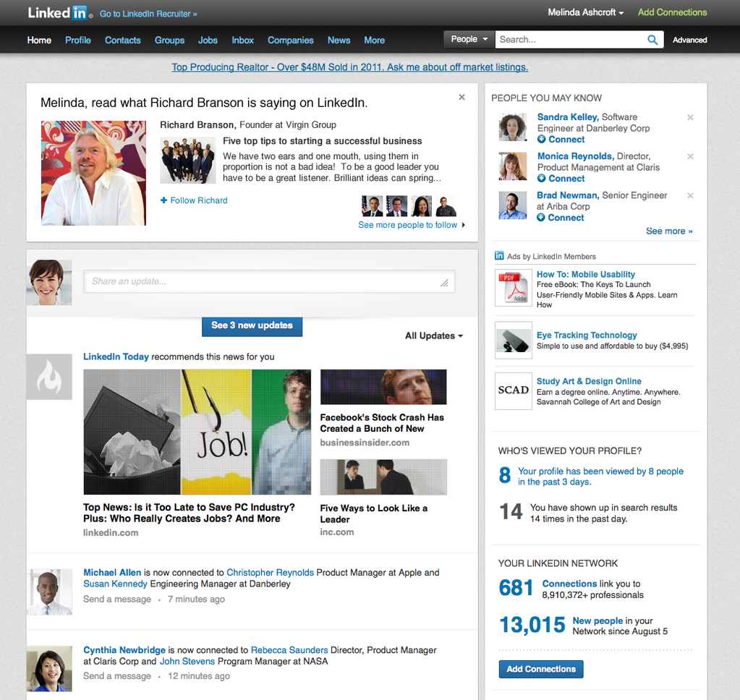Click the LinkedIn Today flame icon

(49, 377)
